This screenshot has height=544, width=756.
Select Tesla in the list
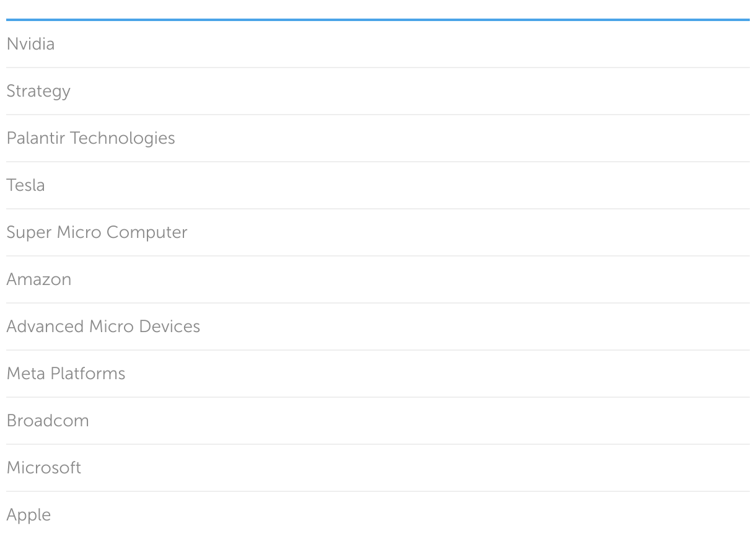(x=25, y=185)
